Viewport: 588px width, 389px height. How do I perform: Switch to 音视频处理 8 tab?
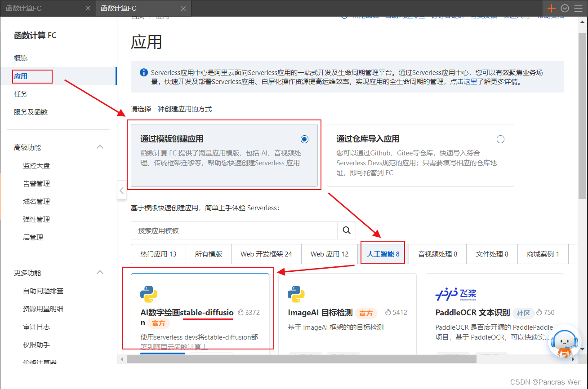pos(437,254)
